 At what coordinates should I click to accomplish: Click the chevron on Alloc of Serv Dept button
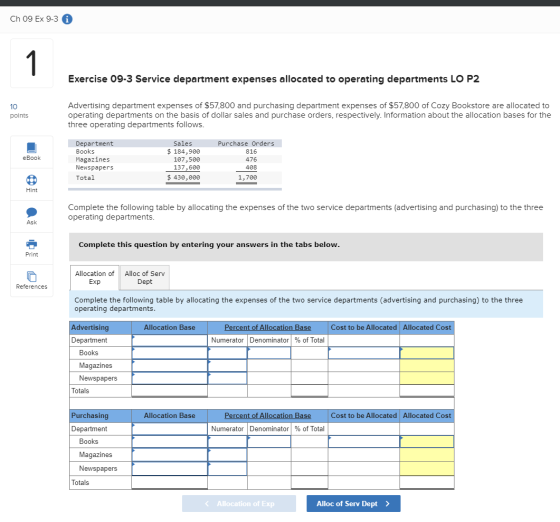click(x=388, y=503)
